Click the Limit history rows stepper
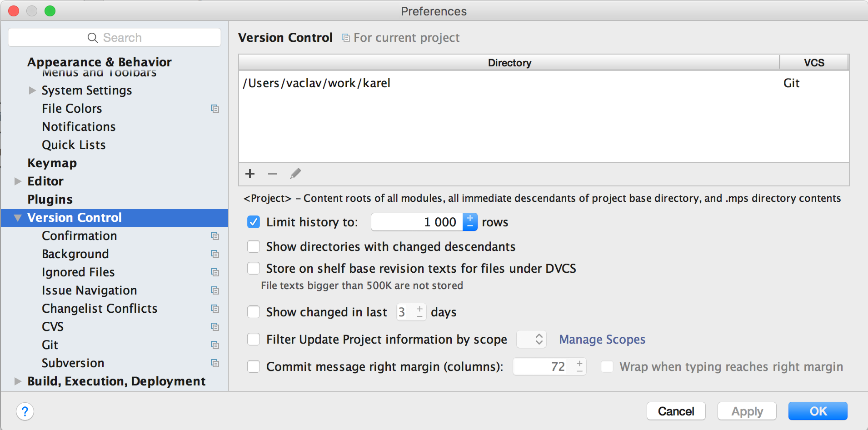 (470, 222)
